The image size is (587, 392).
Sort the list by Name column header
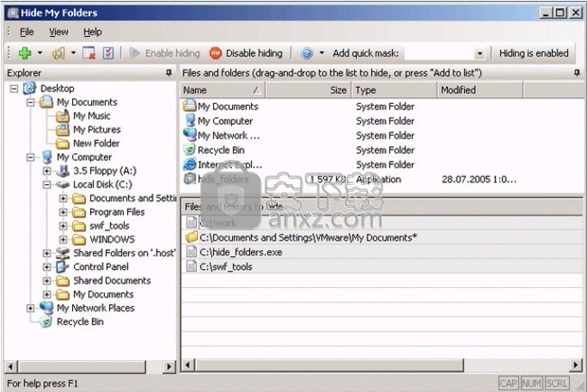click(x=223, y=90)
